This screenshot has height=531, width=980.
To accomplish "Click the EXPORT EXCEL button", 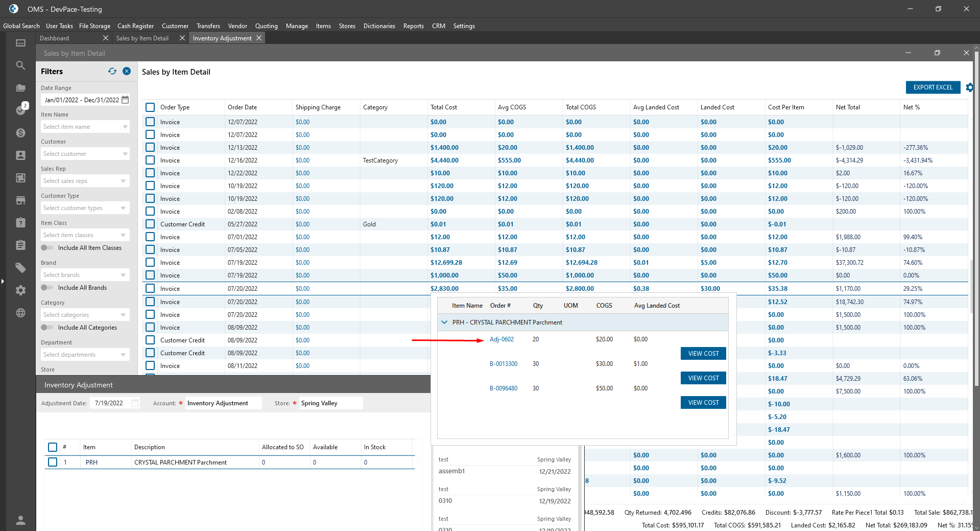I will tap(933, 87).
